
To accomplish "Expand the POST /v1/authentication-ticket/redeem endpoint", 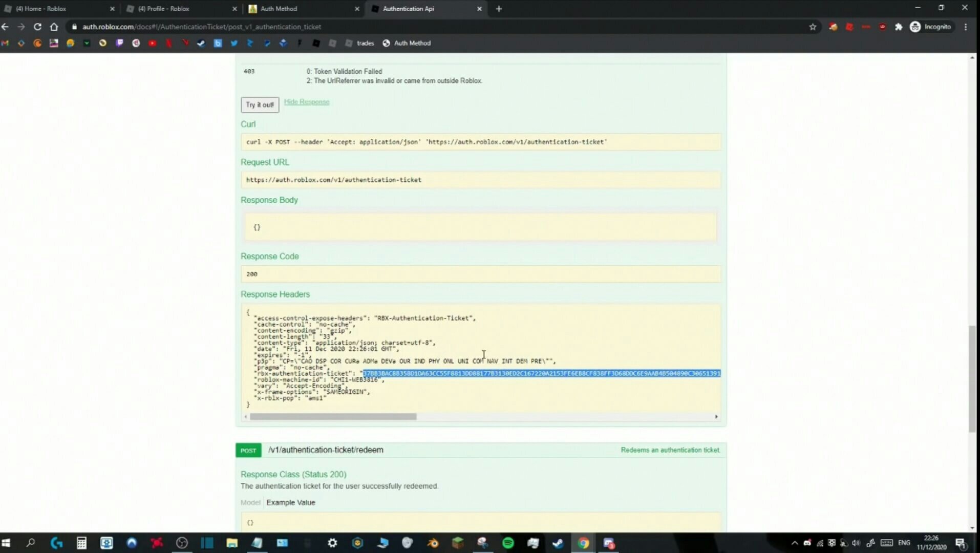I will pyautogui.click(x=326, y=450).
